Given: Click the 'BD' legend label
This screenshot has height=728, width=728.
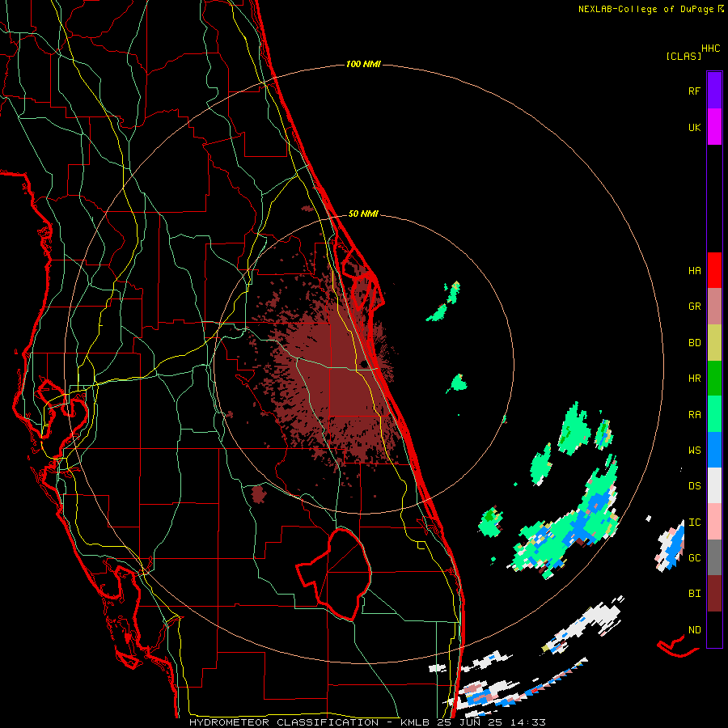Looking at the screenshot, I should tap(695, 342).
